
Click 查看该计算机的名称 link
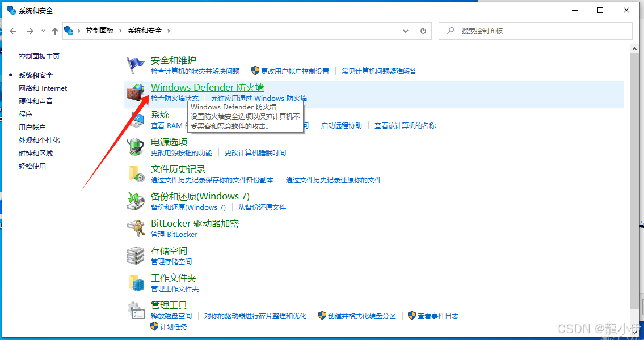coord(405,126)
